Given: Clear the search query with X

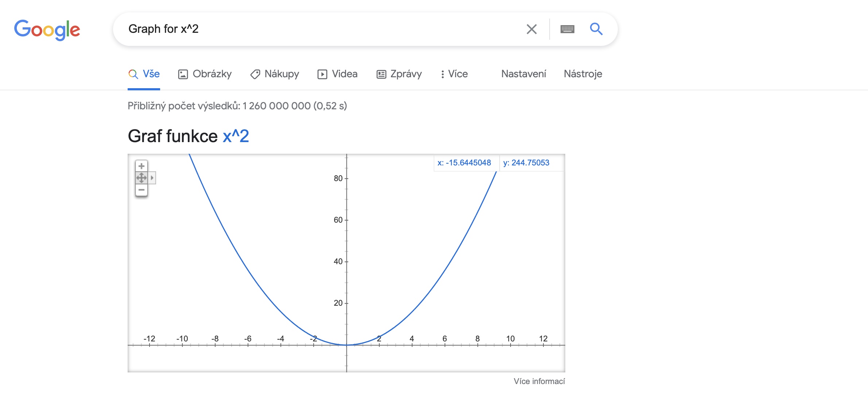Looking at the screenshot, I should click(x=531, y=29).
